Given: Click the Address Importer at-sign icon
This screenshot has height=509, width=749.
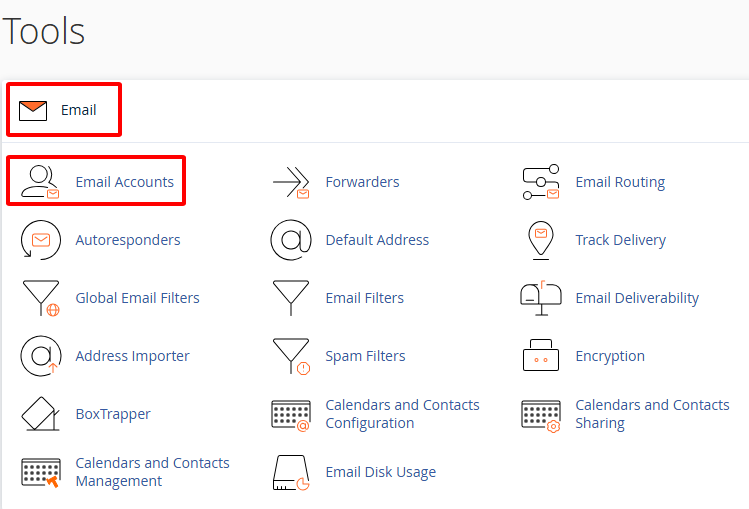Looking at the screenshot, I should pos(41,356).
